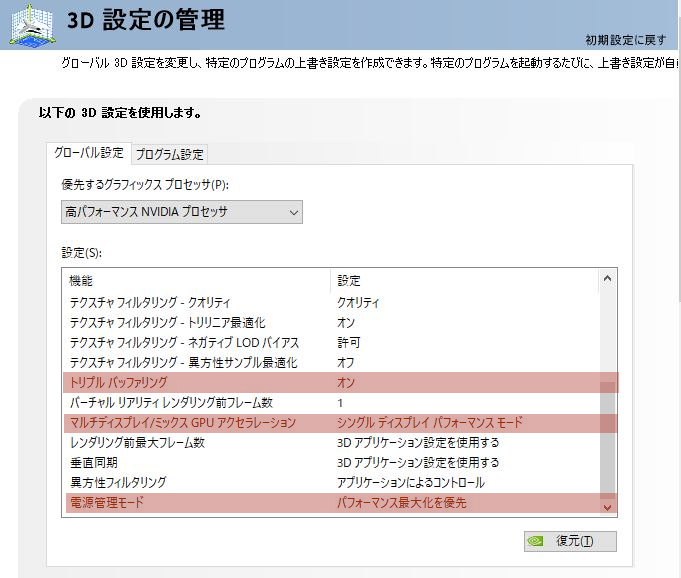Click the 3D settings management header icon
The image size is (681, 578).
click(33, 25)
